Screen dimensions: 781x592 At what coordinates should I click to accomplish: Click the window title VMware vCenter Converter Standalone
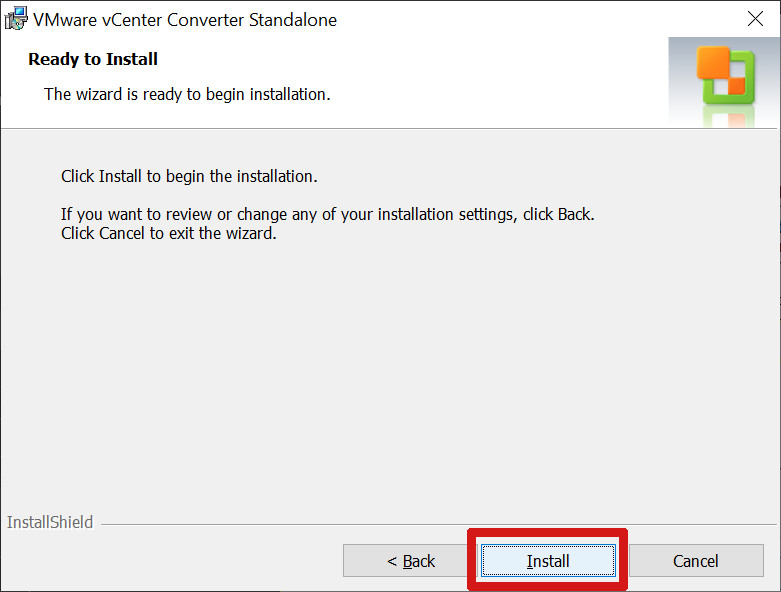[x=185, y=20]
